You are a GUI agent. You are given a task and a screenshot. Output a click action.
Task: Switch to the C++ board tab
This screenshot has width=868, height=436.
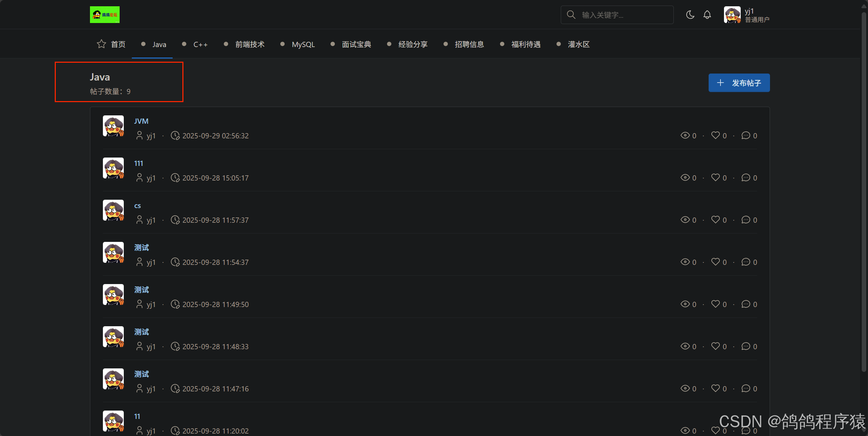200,45
